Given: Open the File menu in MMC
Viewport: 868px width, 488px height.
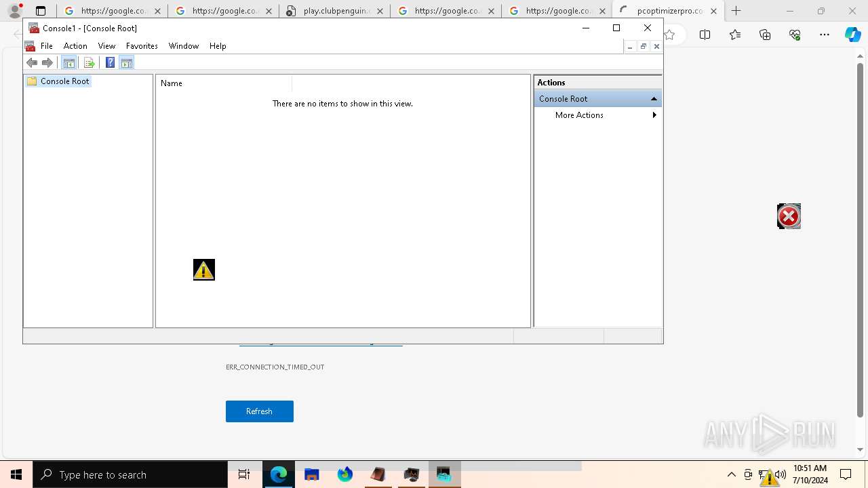Looking at the screenshot, I should [x=47, y=46].
